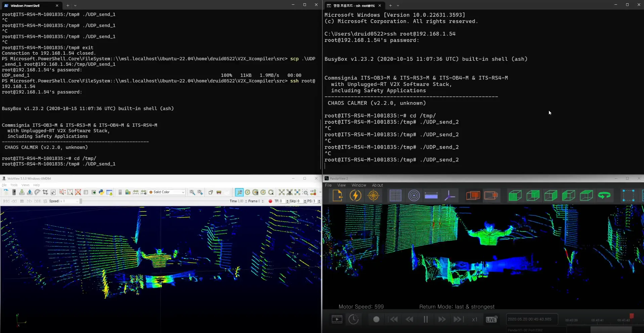Screen dimensions: 644x333
Task: Toggle the grid display icon in PandarView
Action: pos(395,195)
